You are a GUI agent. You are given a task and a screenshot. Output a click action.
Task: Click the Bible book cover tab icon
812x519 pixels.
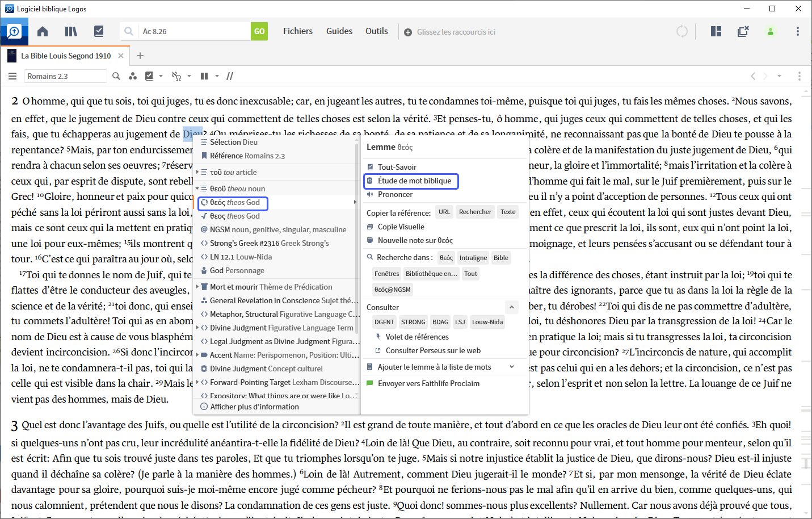click(x=12, y=56)
